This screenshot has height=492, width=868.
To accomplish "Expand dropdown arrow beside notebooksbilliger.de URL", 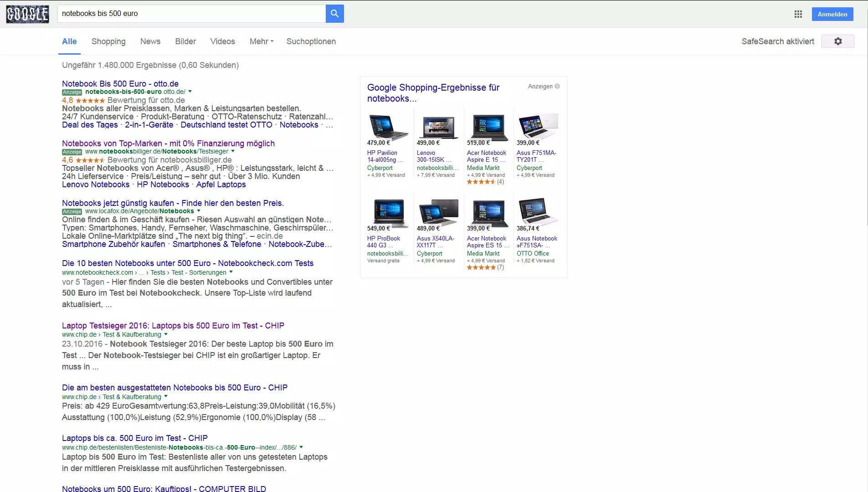I will click(233, 151).
